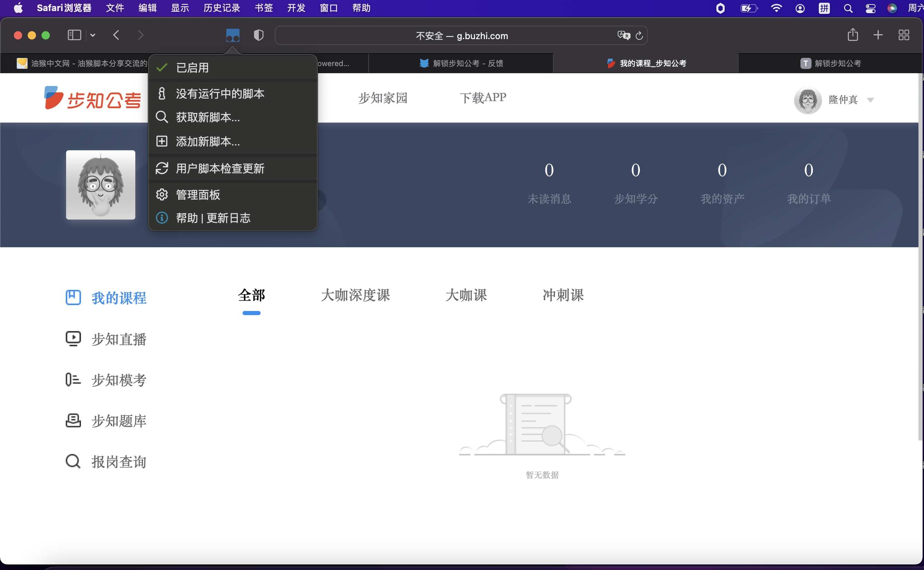Screen dimensions: 924x570
Task: Open 帮助 | 更新日志 menu entry
Action: click(x=233, y=217)
